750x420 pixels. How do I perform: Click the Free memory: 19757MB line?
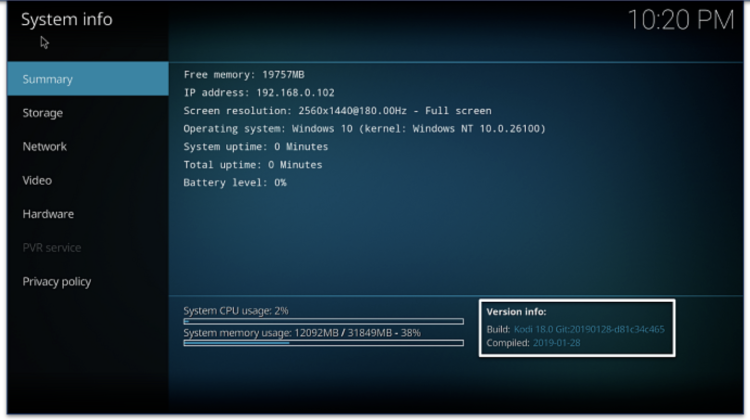[x=244, y=75]
